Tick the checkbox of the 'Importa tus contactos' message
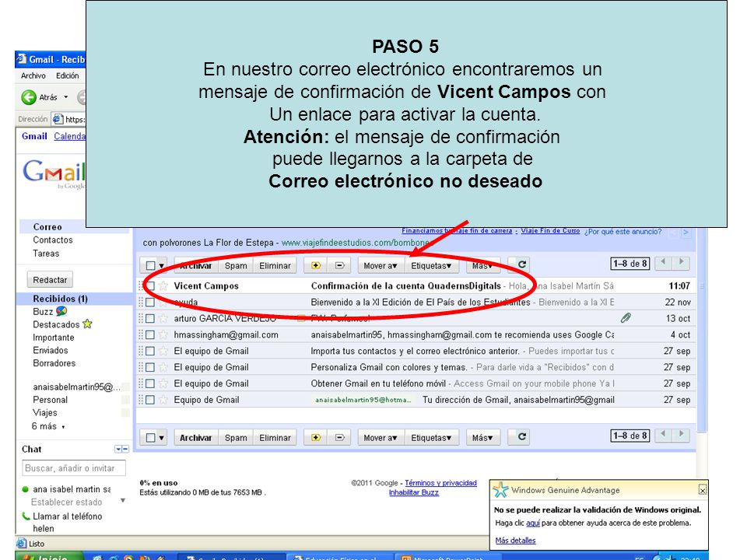Screen dimensions: 747x560 click(150, 351)
